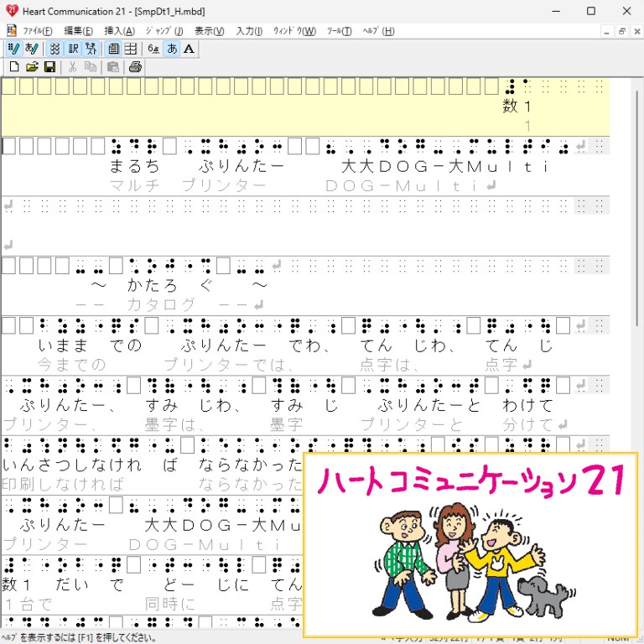Click the grey マルチ translation text

point(135,185)
